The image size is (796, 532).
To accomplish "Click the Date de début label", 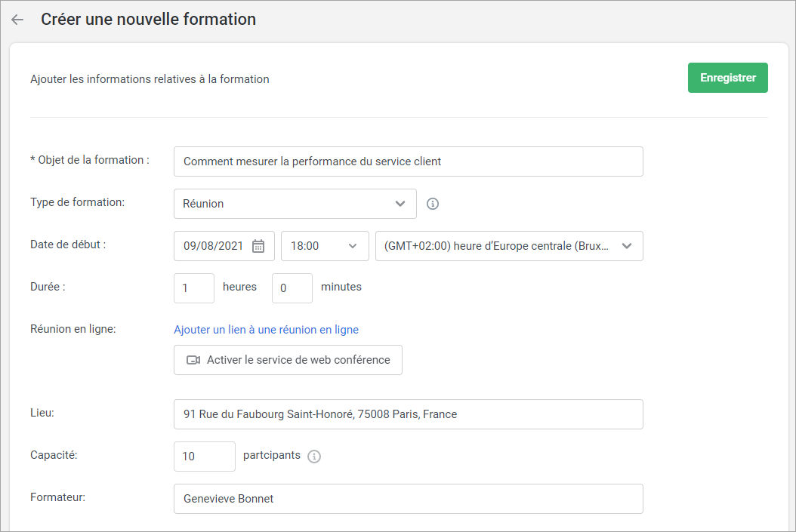I will [x=68, y=244].
